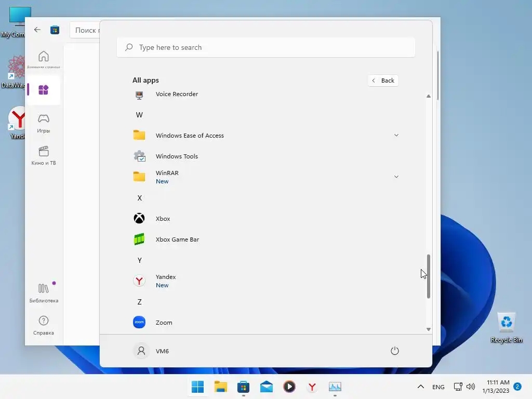Open the Игры games section in Store
The width and height of the screenshot is (532, 399).
pyautogui.click(x=44, y=123)
